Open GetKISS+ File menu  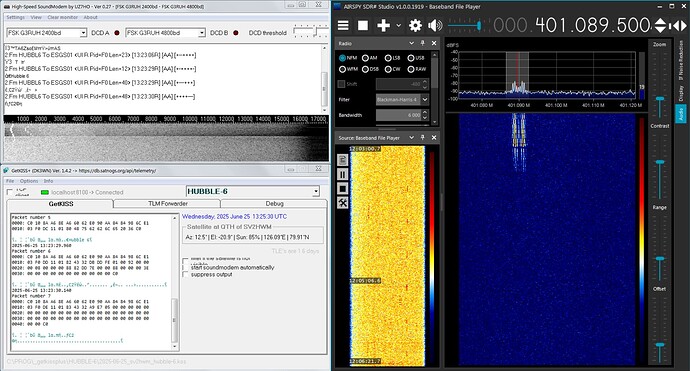tap(10, 181)
